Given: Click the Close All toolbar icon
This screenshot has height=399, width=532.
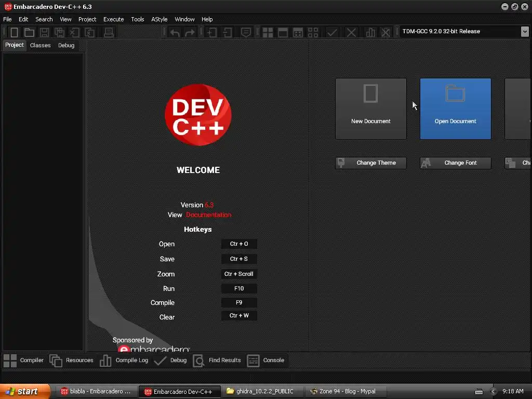Looking at the screenshot, I should point(89,33).
